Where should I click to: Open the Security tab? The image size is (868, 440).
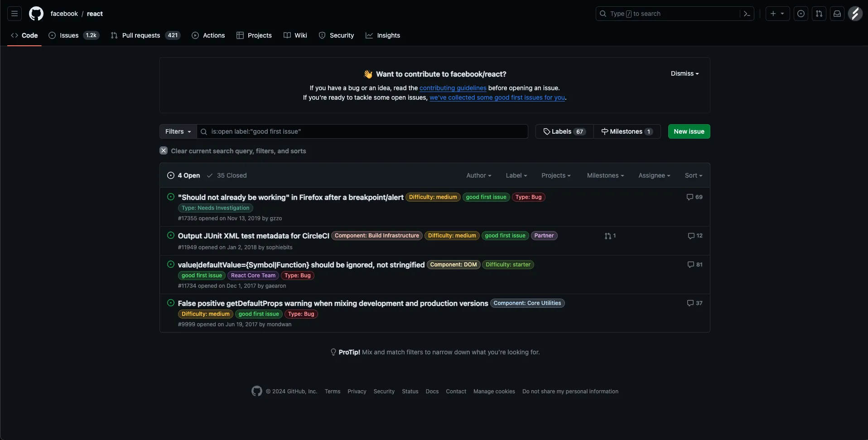pos(336,35)
